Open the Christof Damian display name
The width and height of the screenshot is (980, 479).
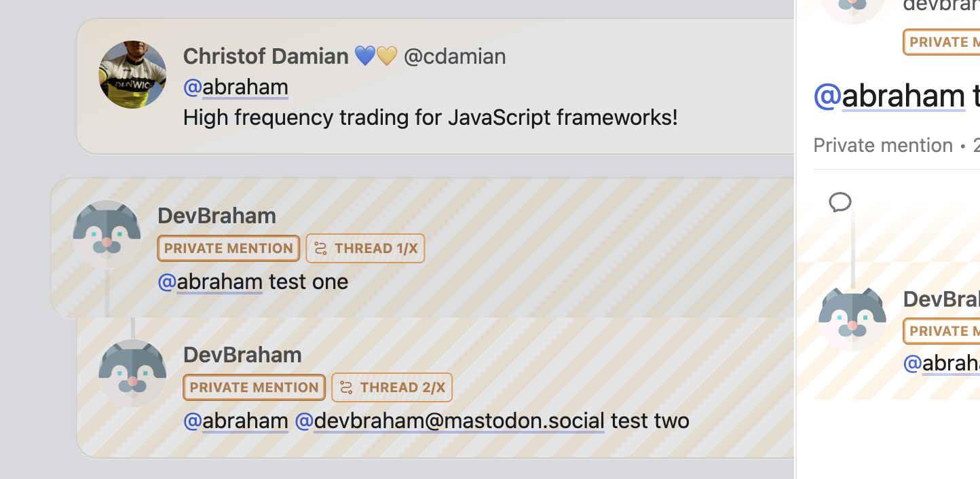(265, 56)
